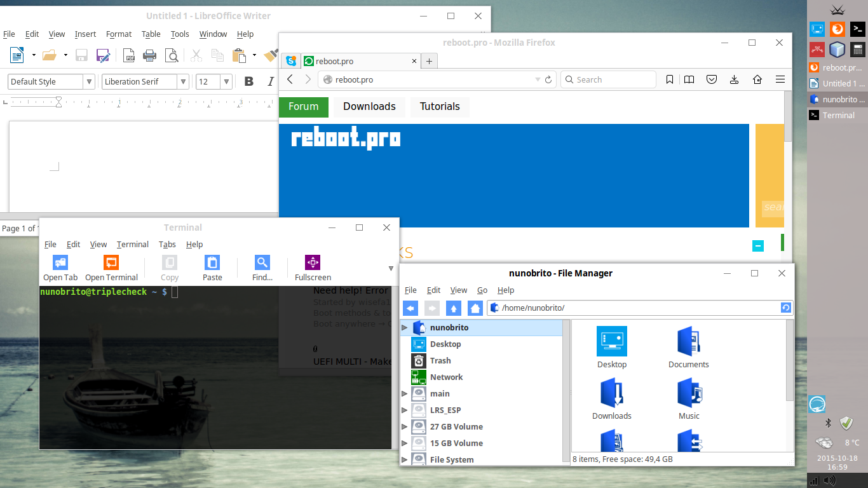Click Open Terminal in Terminal toolbar
The height and width of the screenshot is (488, 868).
tap(111, 268)
